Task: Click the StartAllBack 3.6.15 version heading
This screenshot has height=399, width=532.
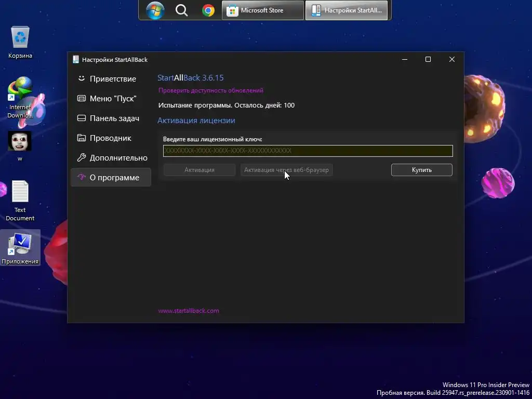Action: (x=190, y=78)
